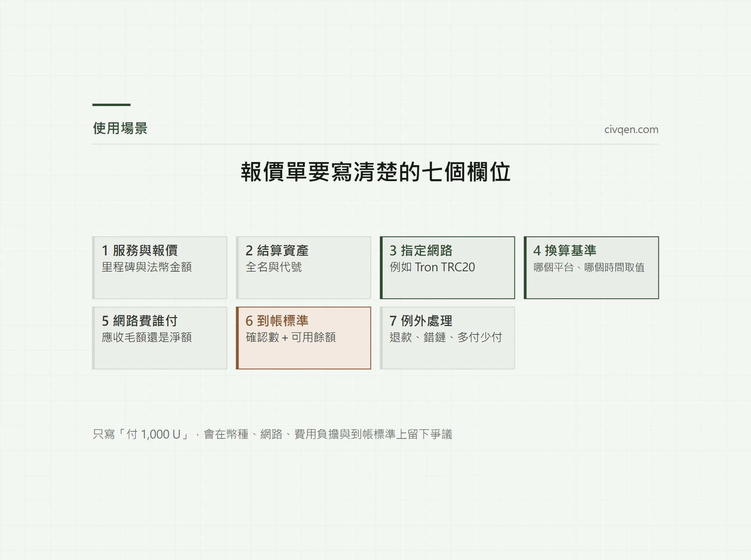Select card heading 4 換算基準
Image resolution: width=751 pixels, height=560 pixels.
pos(565,250)
